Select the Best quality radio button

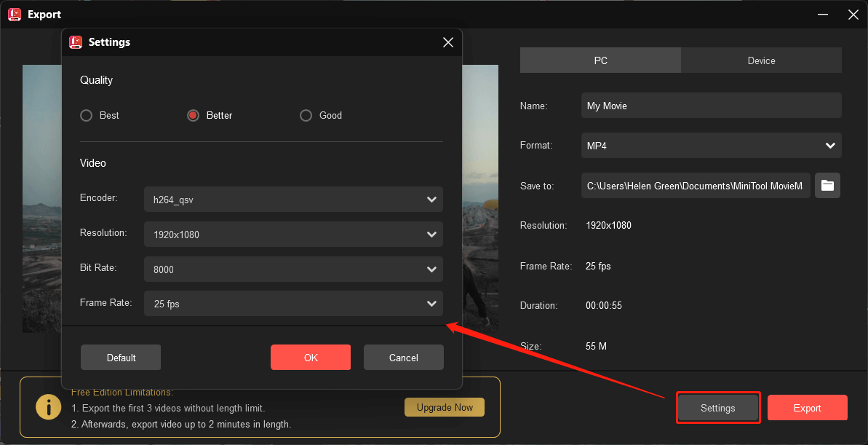(87, 115)
